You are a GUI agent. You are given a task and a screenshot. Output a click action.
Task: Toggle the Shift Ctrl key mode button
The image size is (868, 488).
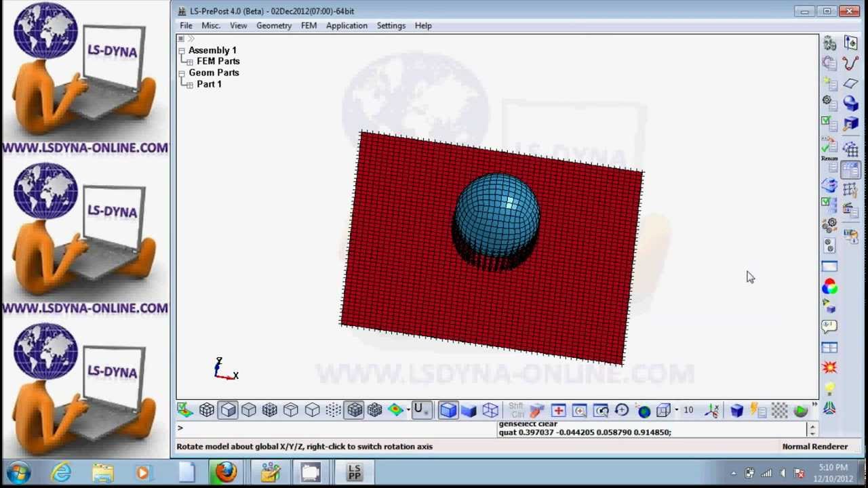(x=517, y=410)
